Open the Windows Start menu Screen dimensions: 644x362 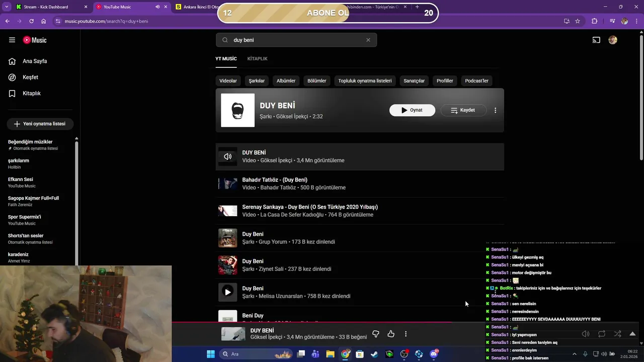coord(210,354)
